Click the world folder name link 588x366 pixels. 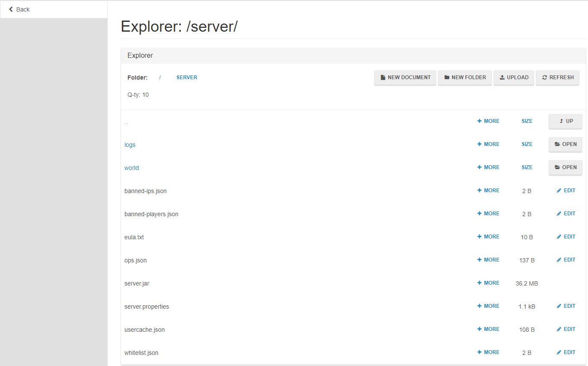click(131, 168)
